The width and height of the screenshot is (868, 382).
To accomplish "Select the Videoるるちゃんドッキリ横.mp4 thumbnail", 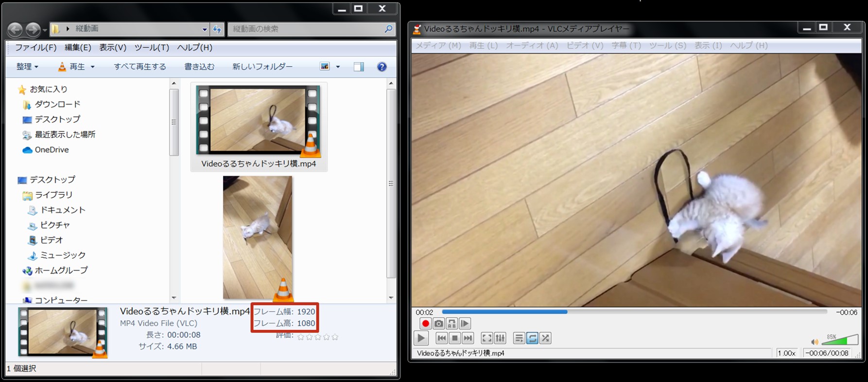I will coord(259,127).
